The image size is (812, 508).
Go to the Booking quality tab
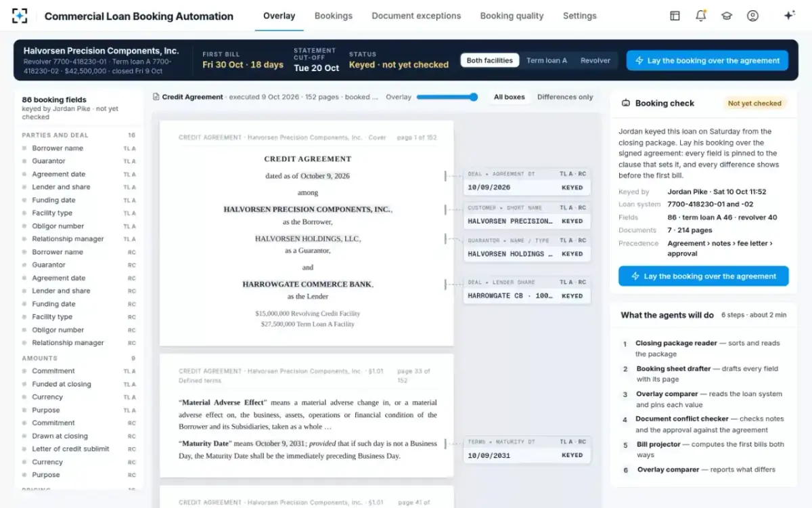[512, 16]
